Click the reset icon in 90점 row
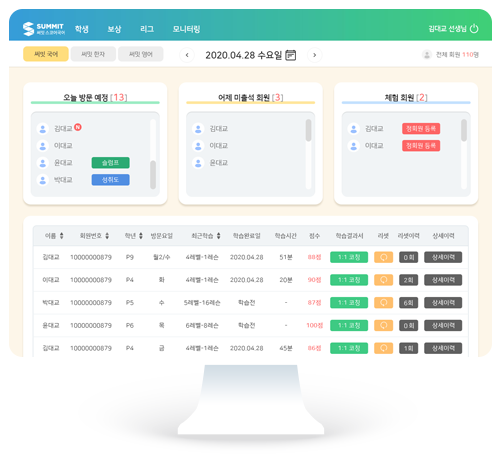 click(384, 280)
